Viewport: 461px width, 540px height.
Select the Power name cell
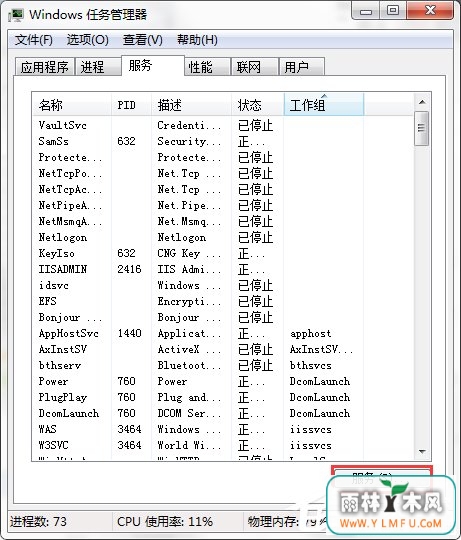click(x=53, y=381)
